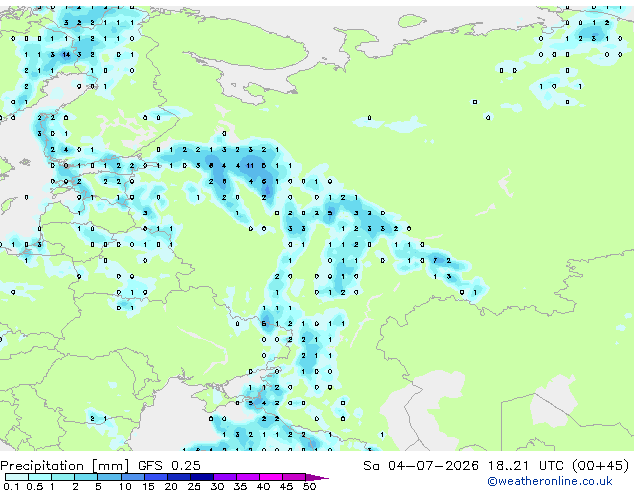Click legend tick label '30'
The height and width of the screenshot is (490, 634).
pos(217,486)
